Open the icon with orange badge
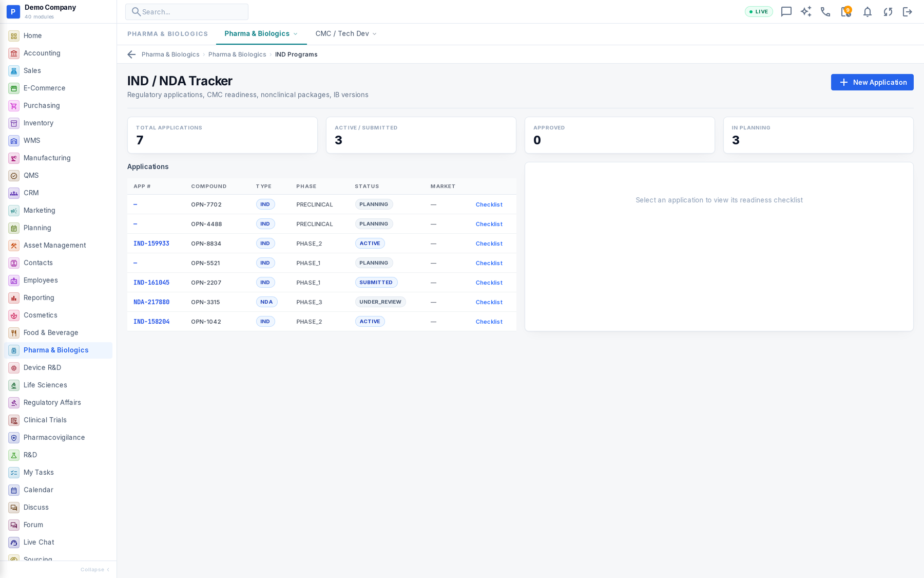Image resolution: width=924 pixels, height=578 pixels. [x=846, y=11]
